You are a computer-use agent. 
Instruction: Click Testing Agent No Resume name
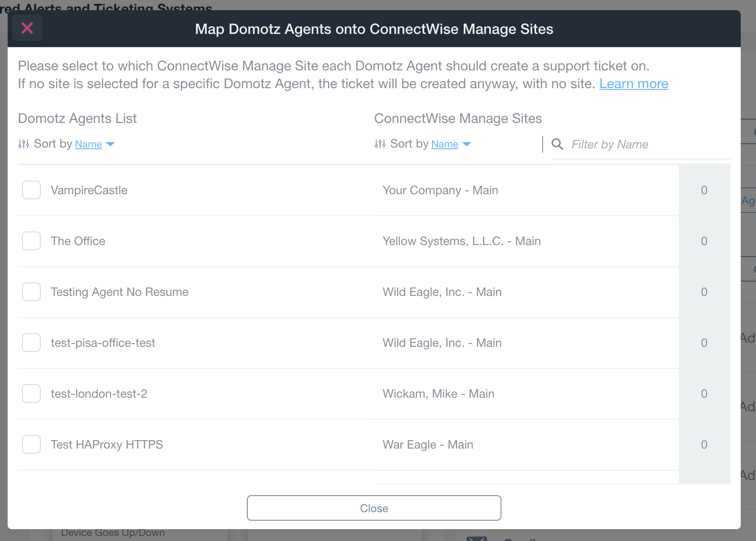pos(120,292)
